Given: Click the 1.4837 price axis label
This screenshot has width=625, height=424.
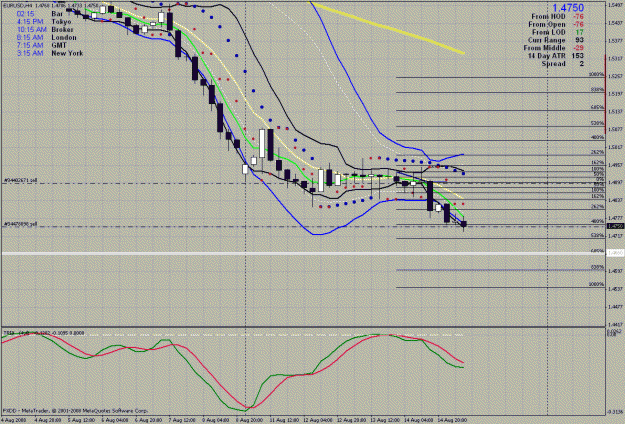Looking at the screenshot, I should pyautogui.click(x=616, y=200).
